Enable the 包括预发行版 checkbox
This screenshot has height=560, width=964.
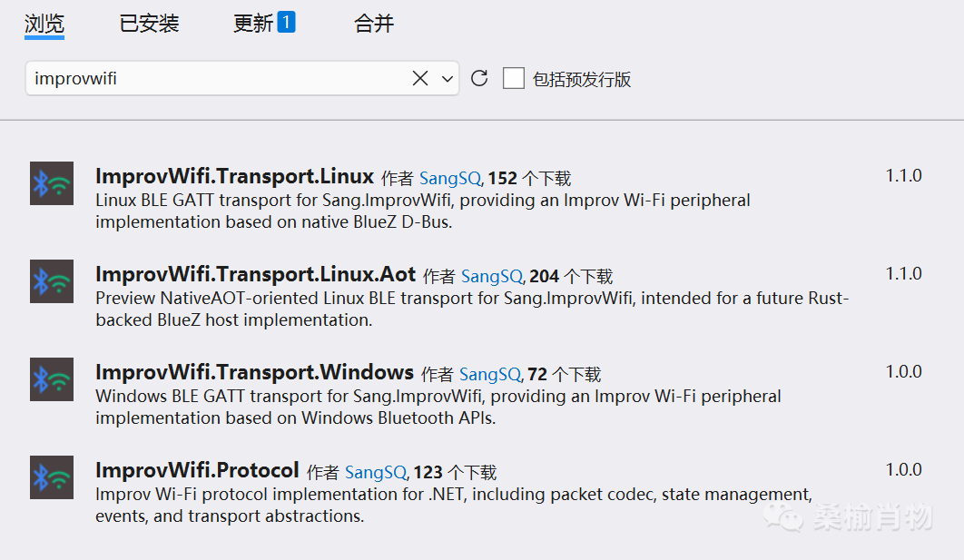click(514, 78)
